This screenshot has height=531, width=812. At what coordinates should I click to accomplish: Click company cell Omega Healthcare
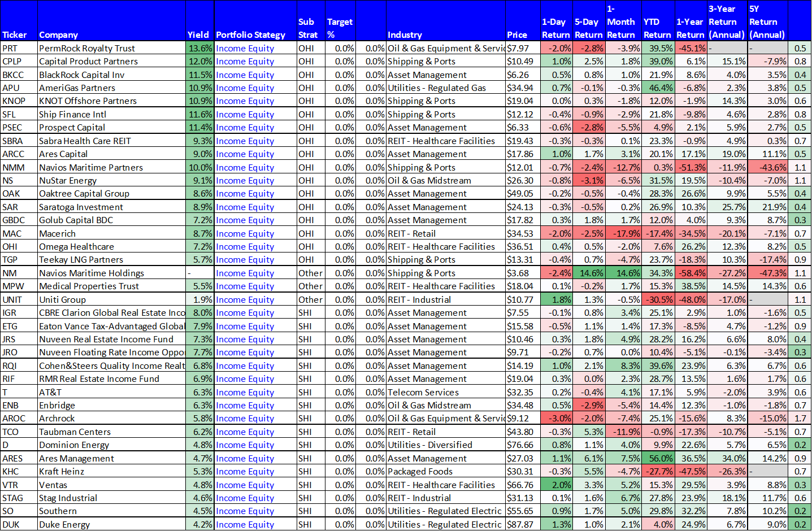[111, 247]
